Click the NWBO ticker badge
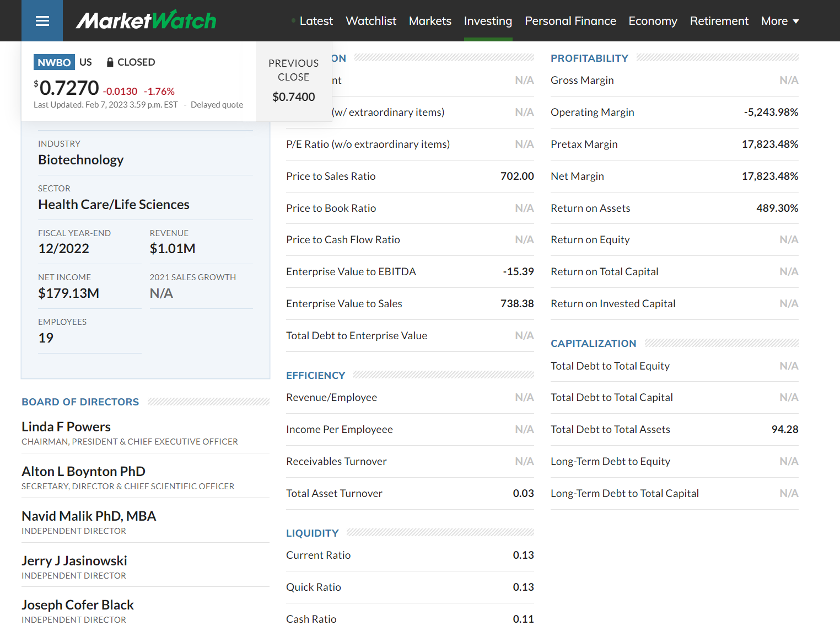The height and width of the screenshot is (631, 840). 54,62
